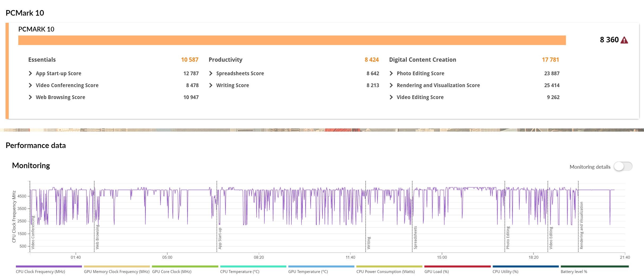Click the Writing timeline marker
Viewport: 644px width, 277px height.
tap(369, 243)
